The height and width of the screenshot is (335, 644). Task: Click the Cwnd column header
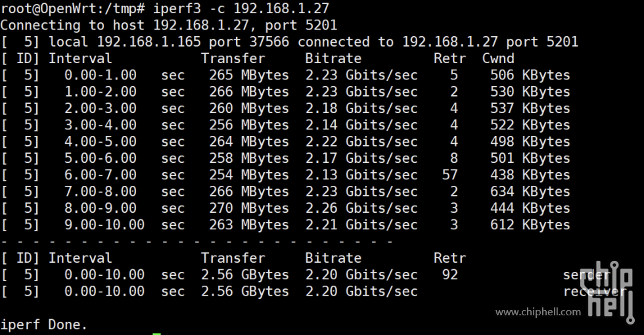[x=498, y=58]
